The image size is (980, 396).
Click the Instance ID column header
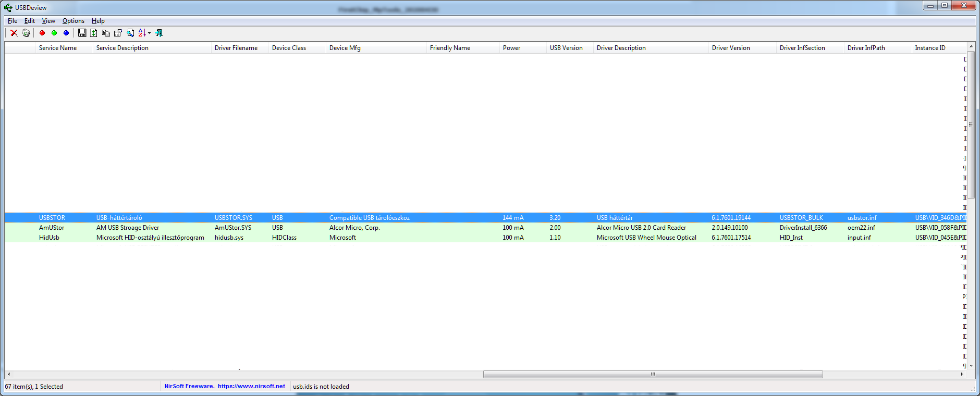939,48
